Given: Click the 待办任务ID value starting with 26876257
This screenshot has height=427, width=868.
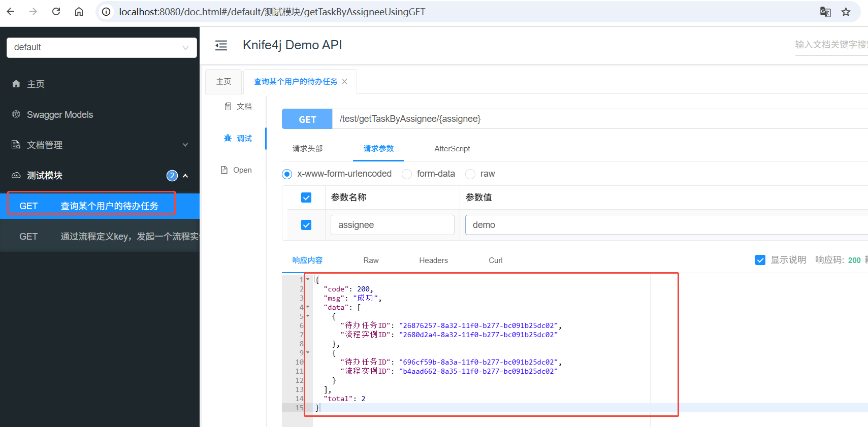Looking at the screenshot, I should [x=478, y=325].
